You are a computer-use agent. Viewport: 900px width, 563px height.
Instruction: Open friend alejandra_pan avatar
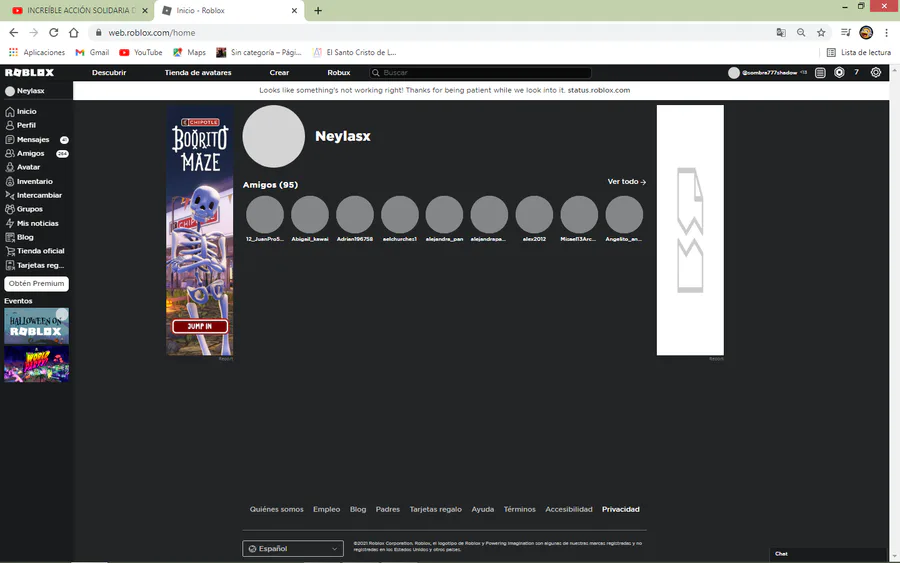(444, 215)
